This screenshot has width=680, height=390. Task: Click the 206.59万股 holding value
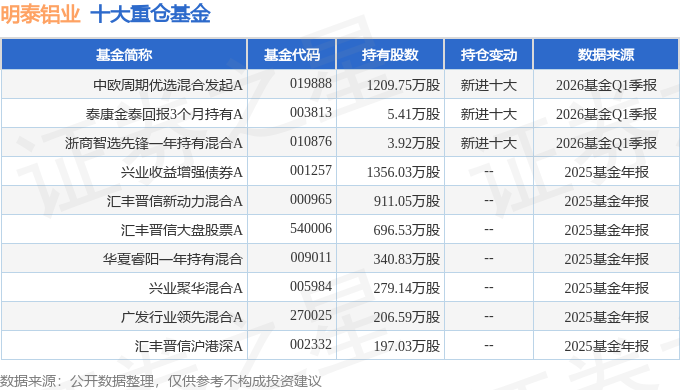coord(407,317)
